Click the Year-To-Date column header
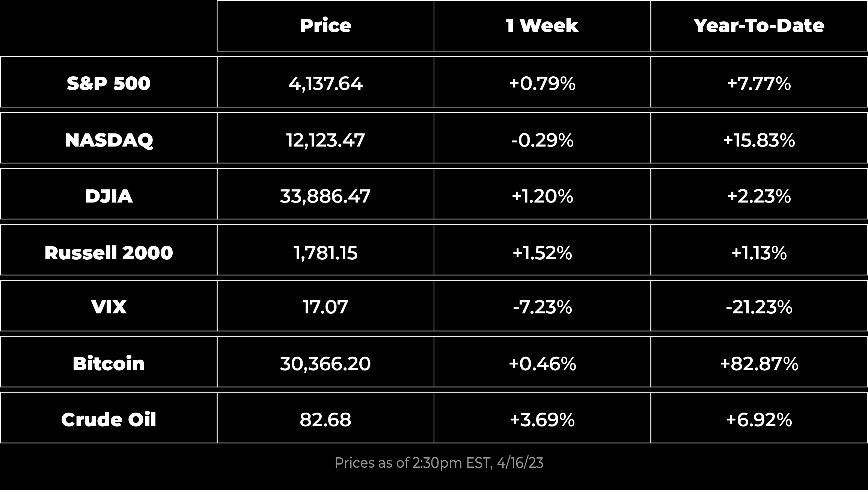The image size is (868, 490). pos(759,26)
